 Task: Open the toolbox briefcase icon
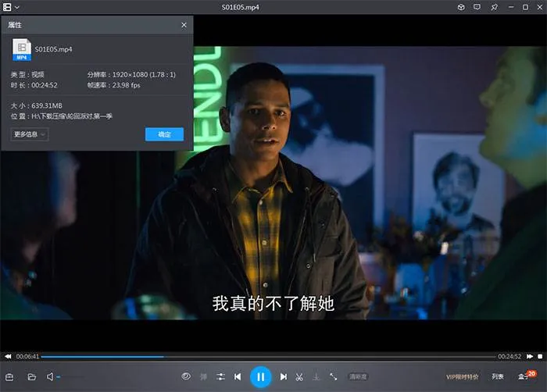(9, 377)
